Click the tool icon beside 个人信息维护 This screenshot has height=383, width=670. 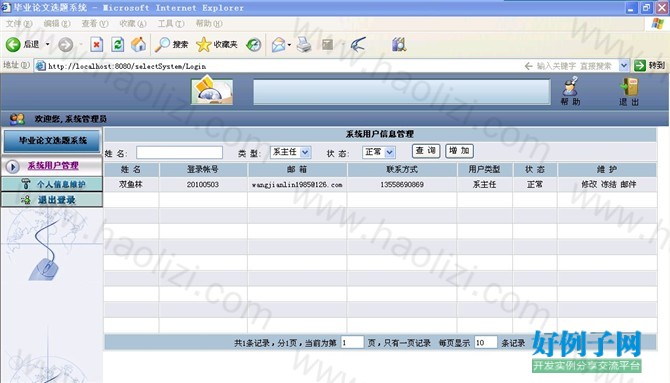click(26, 184)
